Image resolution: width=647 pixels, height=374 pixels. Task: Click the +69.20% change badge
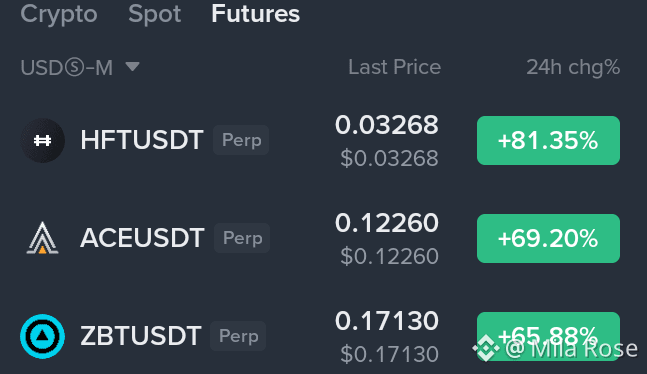point(548,238)
